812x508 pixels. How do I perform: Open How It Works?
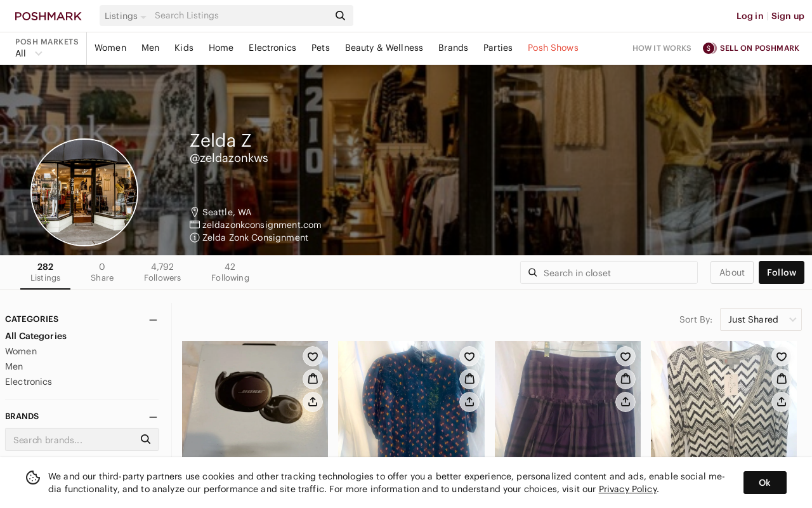[662, 48]
